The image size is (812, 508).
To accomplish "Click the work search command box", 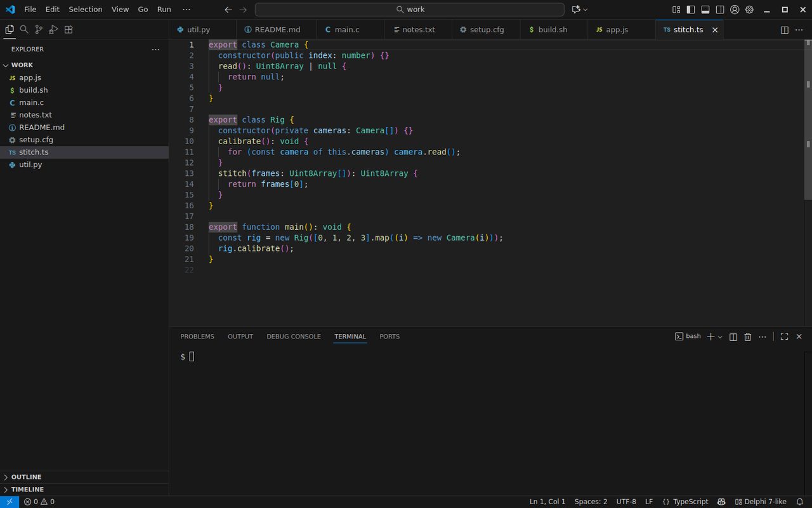I will coord(409,10).
